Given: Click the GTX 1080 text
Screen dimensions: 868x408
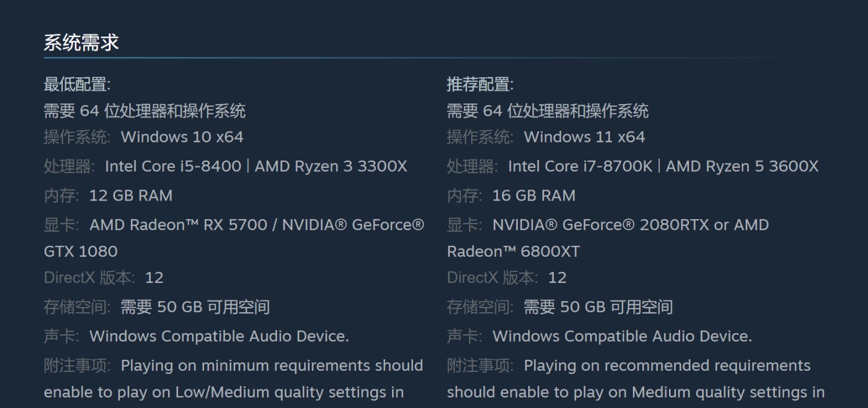Looking at the screenshot, I should (81, 251).
